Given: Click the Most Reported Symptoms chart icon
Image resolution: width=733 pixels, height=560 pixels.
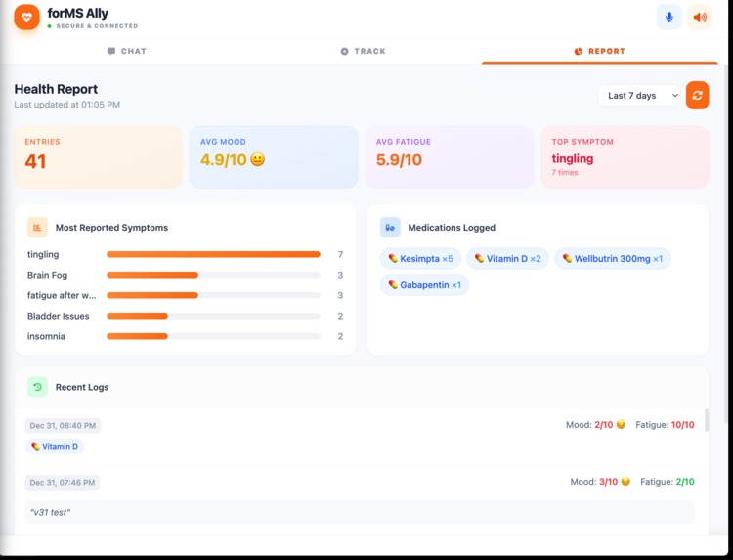Looking at the screenshot, I should 37,227.
